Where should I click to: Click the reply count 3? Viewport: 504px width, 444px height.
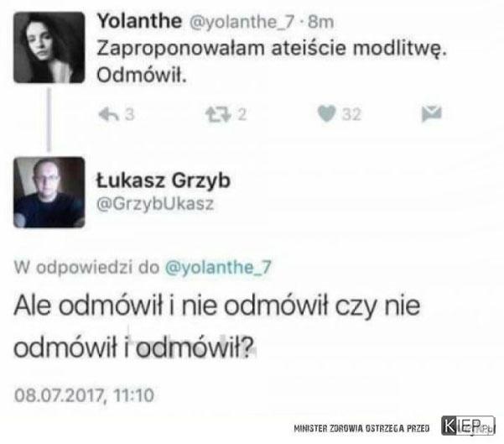[129, 114]
